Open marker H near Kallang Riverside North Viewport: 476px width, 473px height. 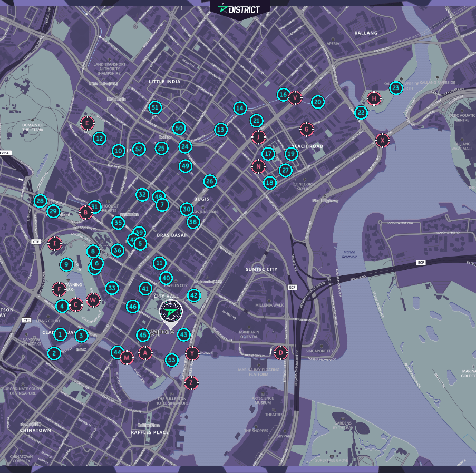(374, 98)
